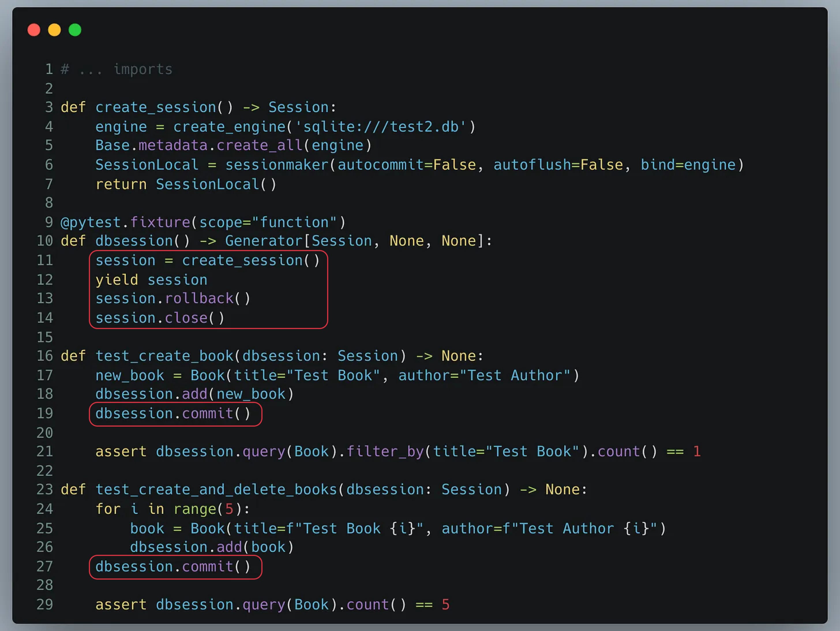Click the session.close() call on line 14

click(160, 318)
